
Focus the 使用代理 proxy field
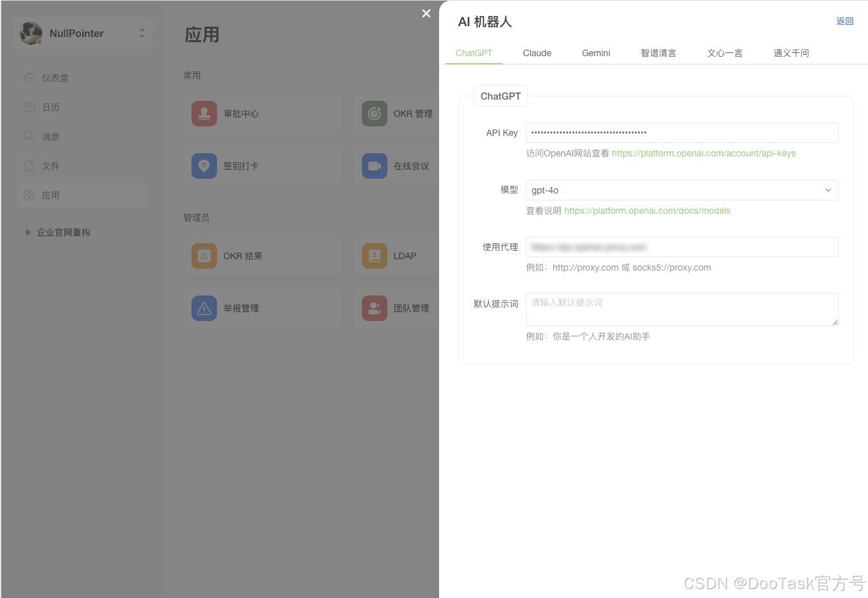click(x=682, y=247)
